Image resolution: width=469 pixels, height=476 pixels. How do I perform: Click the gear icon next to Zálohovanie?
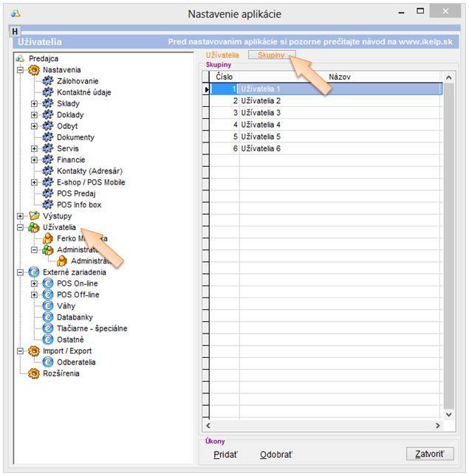click(48, 81)
